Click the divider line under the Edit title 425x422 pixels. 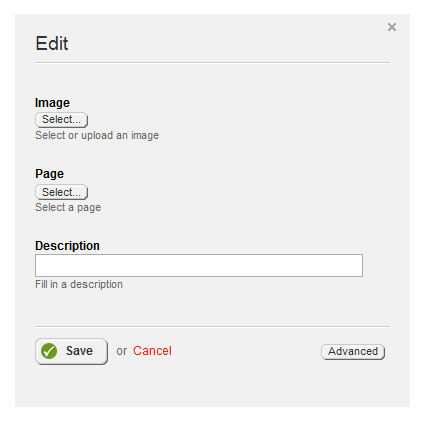[x=212, y=62]
